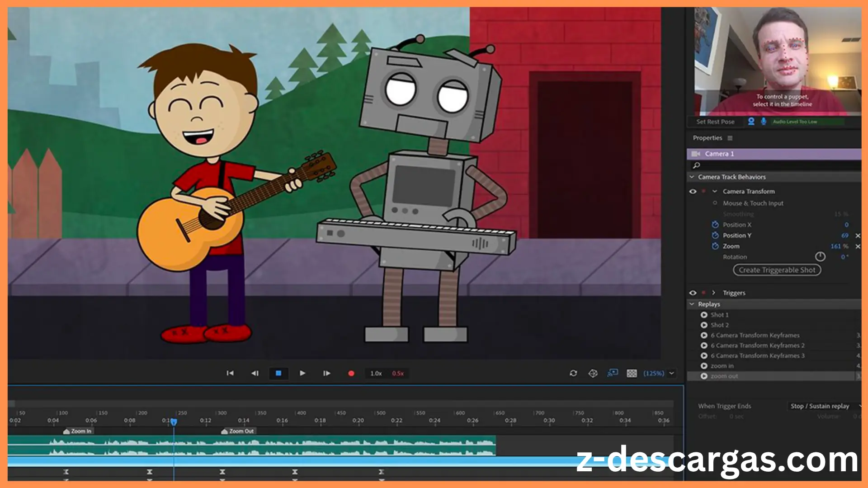Play the 6 Camera Transform Keyframes replay
The height and width of the screenshot is (488, 868).
pyautogui.click(x=704, y=335)
